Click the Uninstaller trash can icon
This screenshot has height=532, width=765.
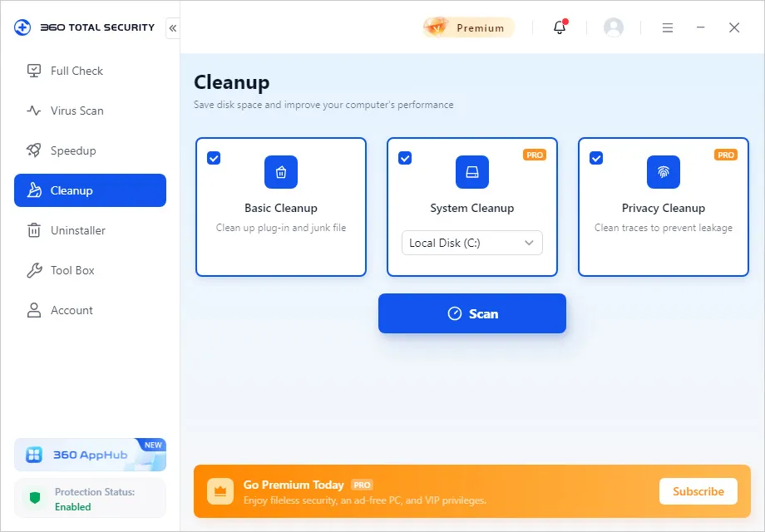click(33, 230)
